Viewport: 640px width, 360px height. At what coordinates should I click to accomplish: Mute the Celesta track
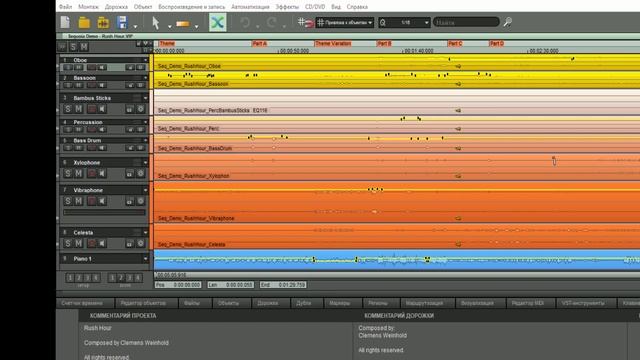coord(79,244)
